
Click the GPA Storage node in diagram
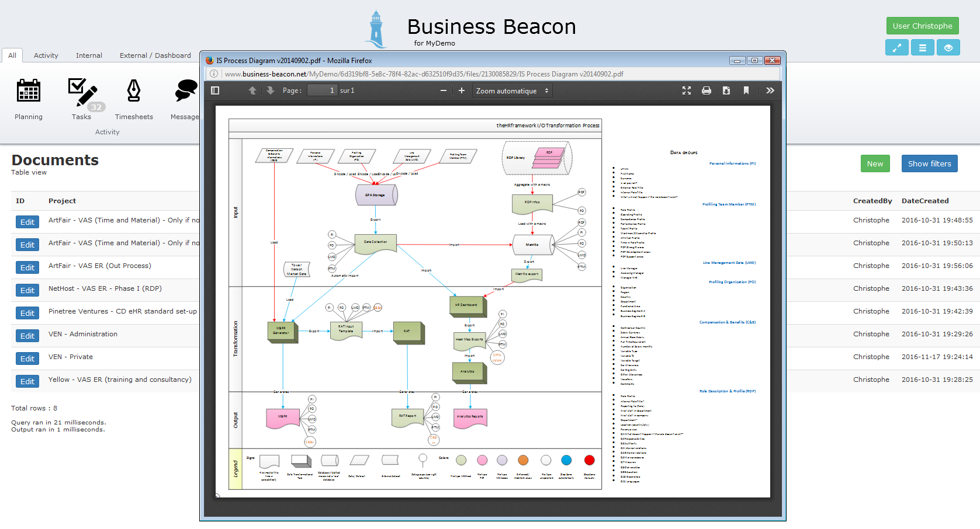point(376,195)
